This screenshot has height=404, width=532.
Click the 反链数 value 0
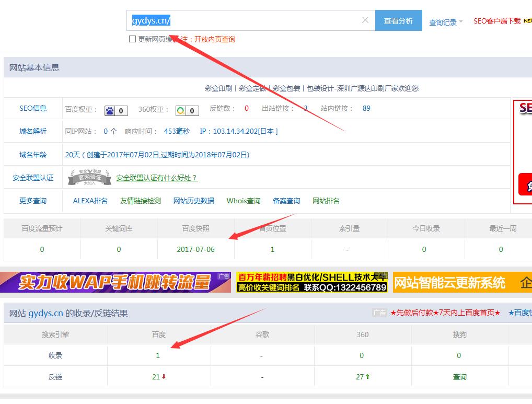(247, 109)
